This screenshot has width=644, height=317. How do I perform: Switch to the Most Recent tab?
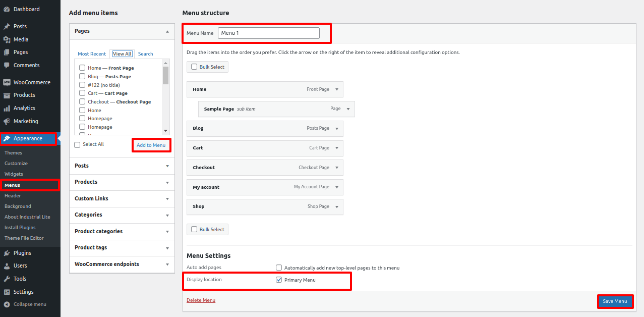click(92, 54)
